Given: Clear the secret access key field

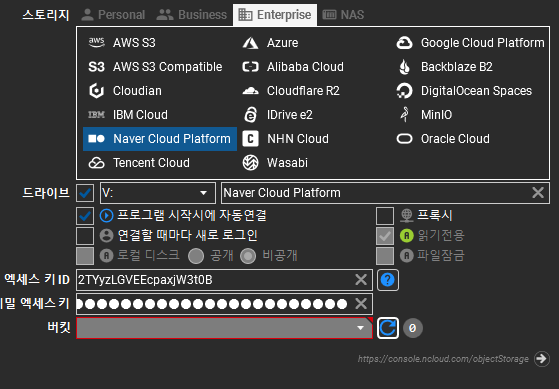Looking at the screenshot, I should click(361, 304).
